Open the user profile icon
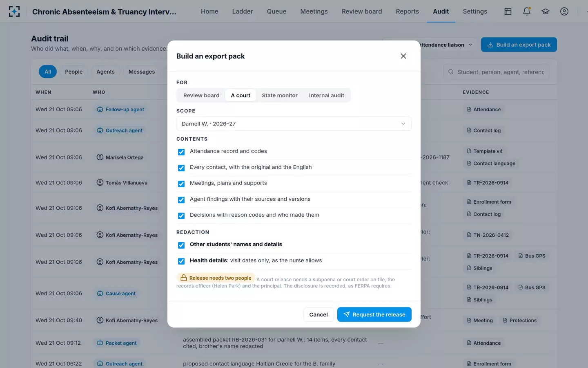The width and height of the screenshot is (588, 368). click(x=564, y=11)
